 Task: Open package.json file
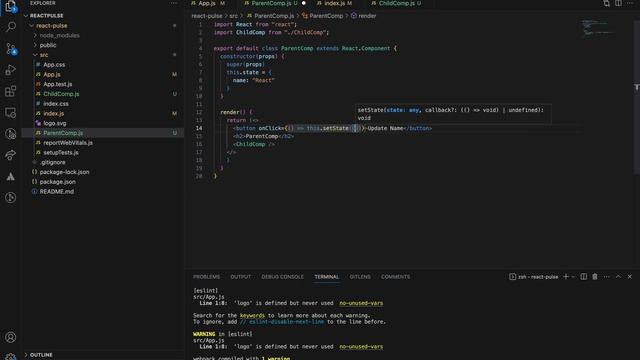[57, 182]
